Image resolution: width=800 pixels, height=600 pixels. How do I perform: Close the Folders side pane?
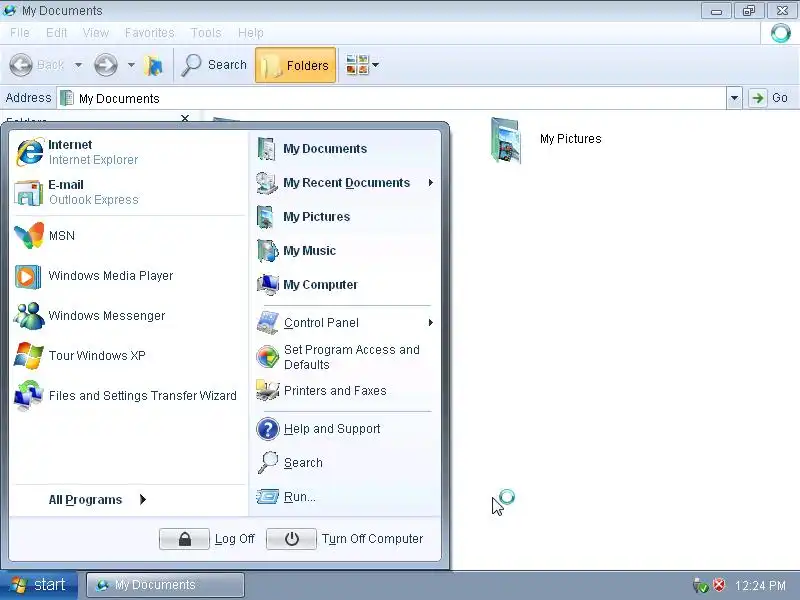pos(185,118)
